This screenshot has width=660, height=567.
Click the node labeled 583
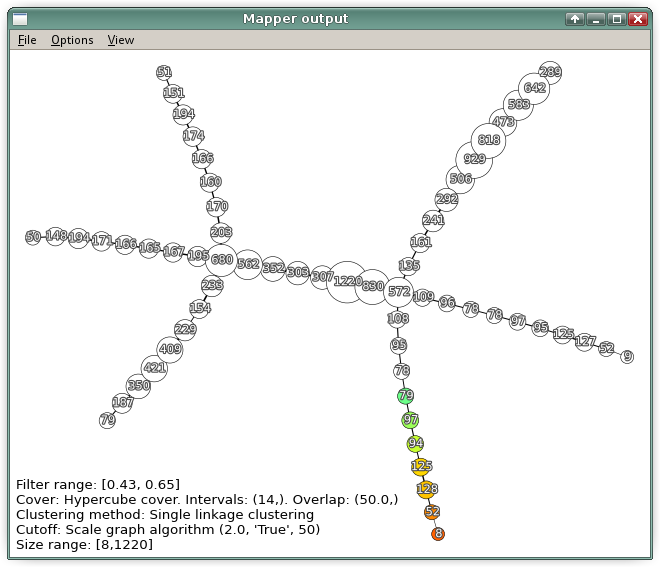(518, 105)
